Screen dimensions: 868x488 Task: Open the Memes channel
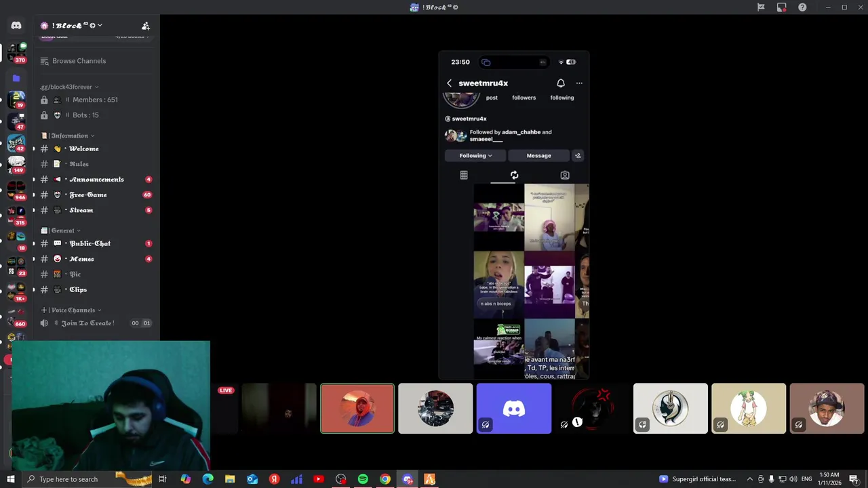coord(96,259)
